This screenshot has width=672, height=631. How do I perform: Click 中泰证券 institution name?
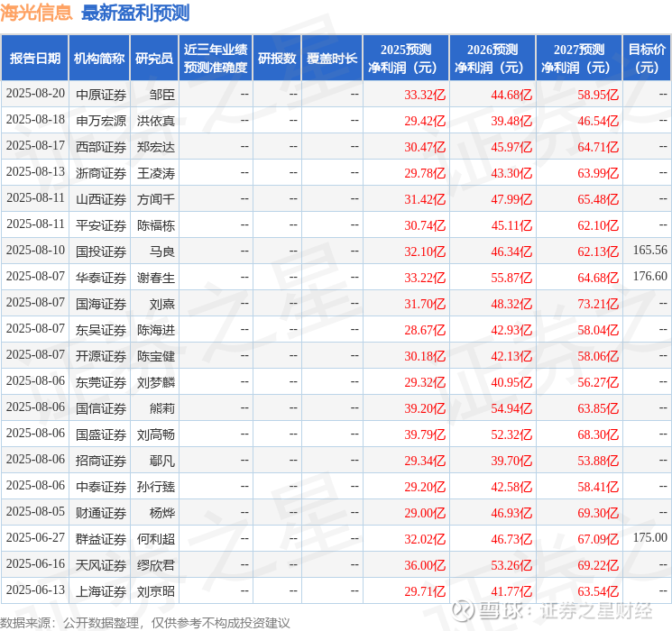coord(101,487)
